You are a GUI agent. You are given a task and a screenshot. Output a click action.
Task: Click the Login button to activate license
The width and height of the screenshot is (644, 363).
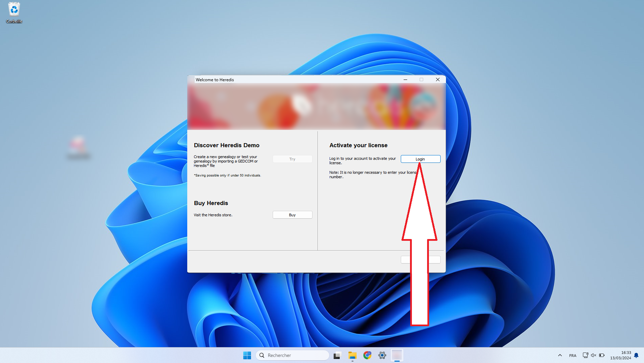(420, 159)
